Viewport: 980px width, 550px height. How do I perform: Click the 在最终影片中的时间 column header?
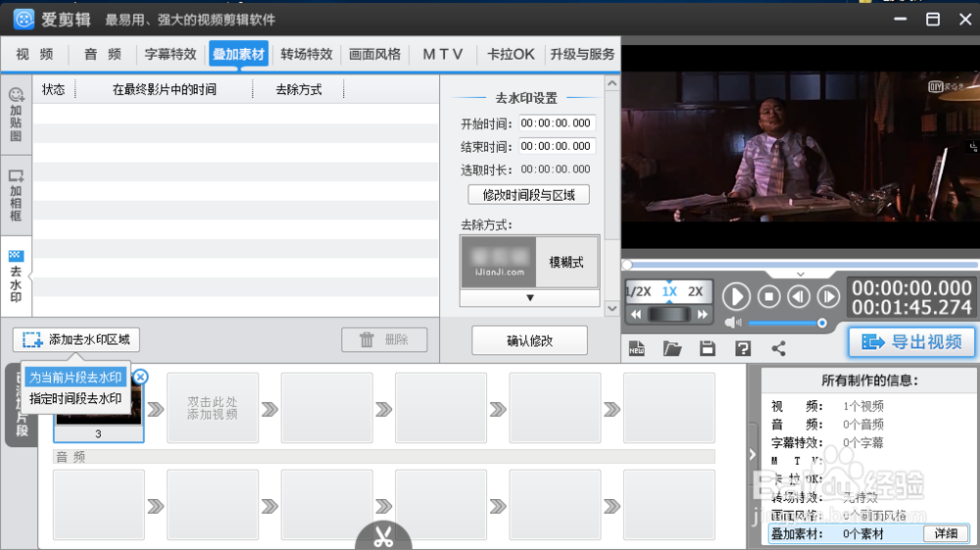(165, 89)
